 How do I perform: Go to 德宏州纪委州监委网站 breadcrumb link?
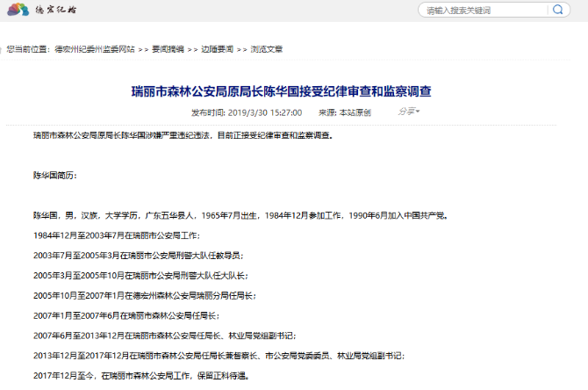(x=94, y=49)
